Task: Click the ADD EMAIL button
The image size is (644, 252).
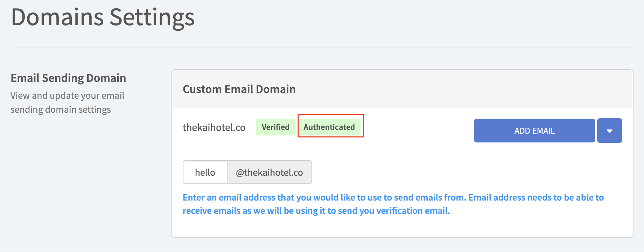Action: [534, 131]
